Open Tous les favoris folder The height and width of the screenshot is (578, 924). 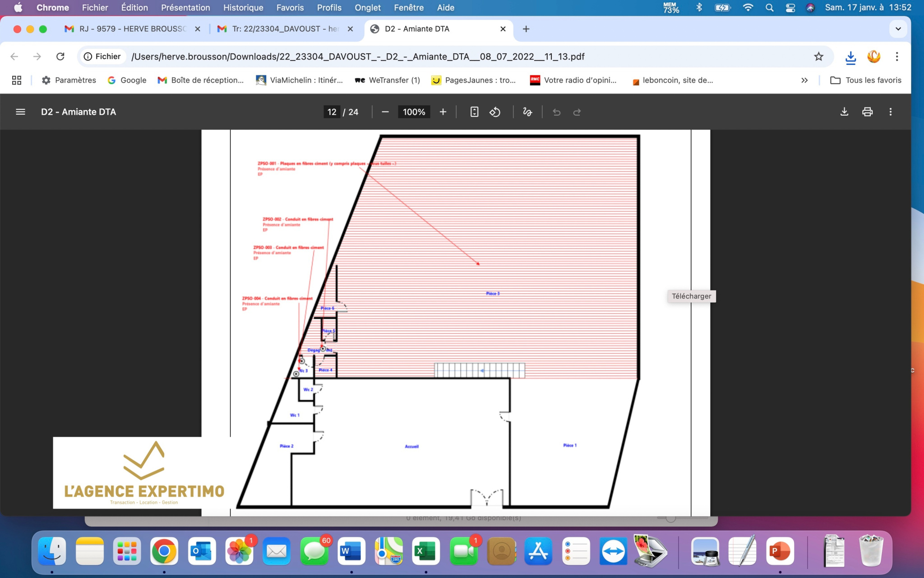(866, 80)
